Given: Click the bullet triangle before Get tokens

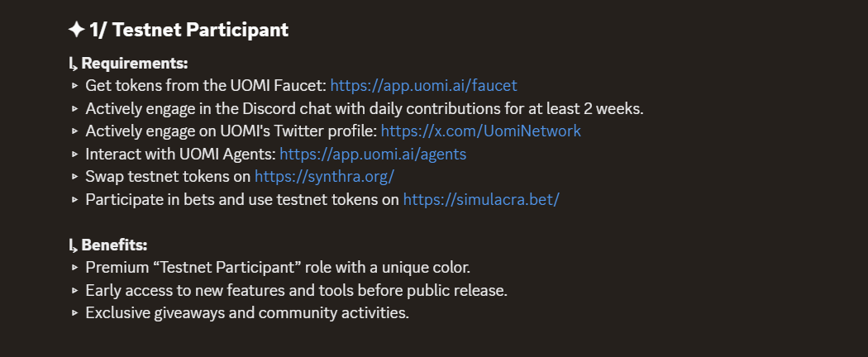Looking at the screenshot, I should [75, 86].
